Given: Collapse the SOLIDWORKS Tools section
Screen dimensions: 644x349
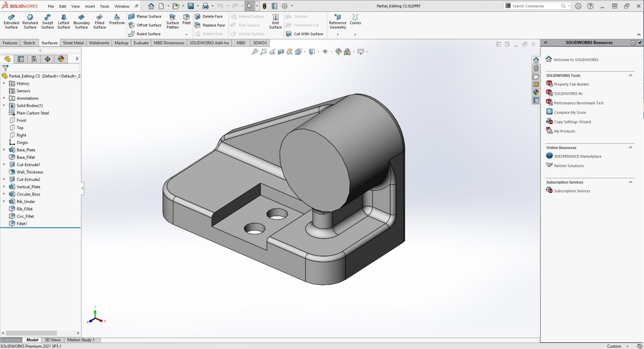Looking at the screenshot, I should [631, 75].
